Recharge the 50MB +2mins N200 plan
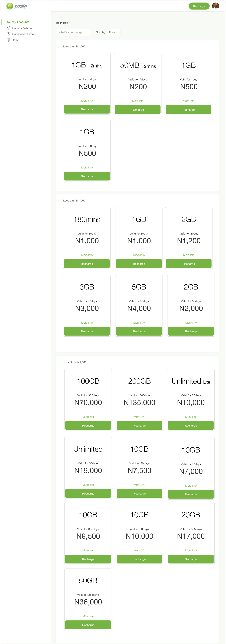Screen dimensions: 226x644 point(138,110)
